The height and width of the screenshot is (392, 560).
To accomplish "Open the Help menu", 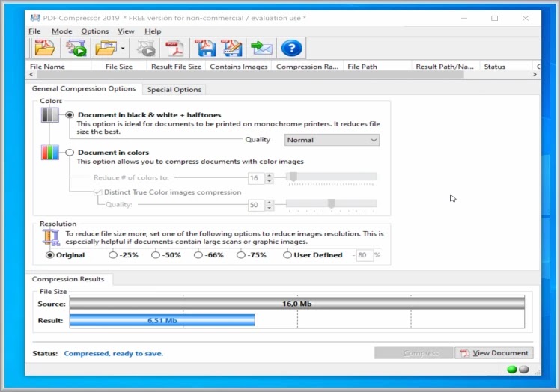I will click(x=153, y=31).
